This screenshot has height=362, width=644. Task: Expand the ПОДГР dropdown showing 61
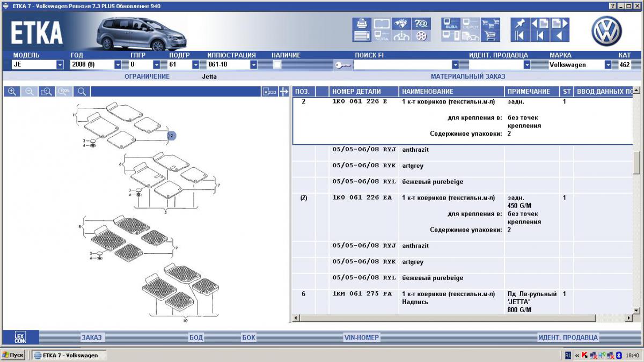point(195,65)
